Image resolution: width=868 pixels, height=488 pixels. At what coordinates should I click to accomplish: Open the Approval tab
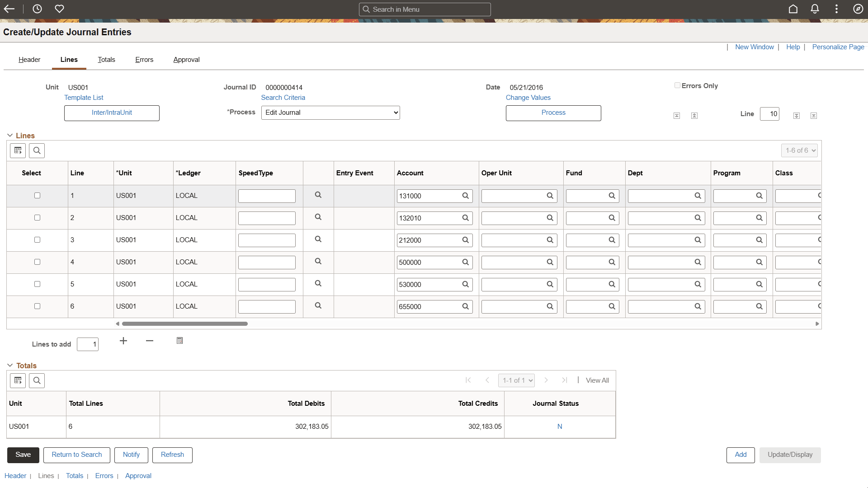pyautogui.click(x=186, y=60)
